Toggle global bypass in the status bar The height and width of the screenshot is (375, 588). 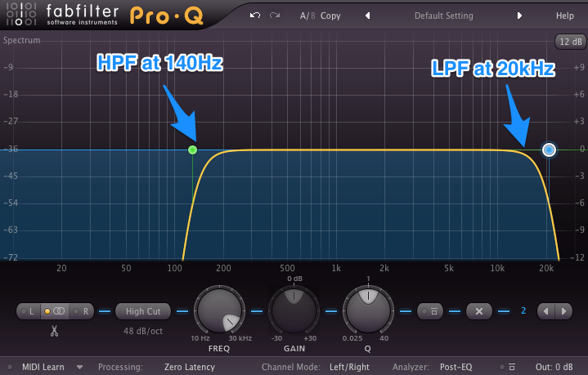(508, 367)
